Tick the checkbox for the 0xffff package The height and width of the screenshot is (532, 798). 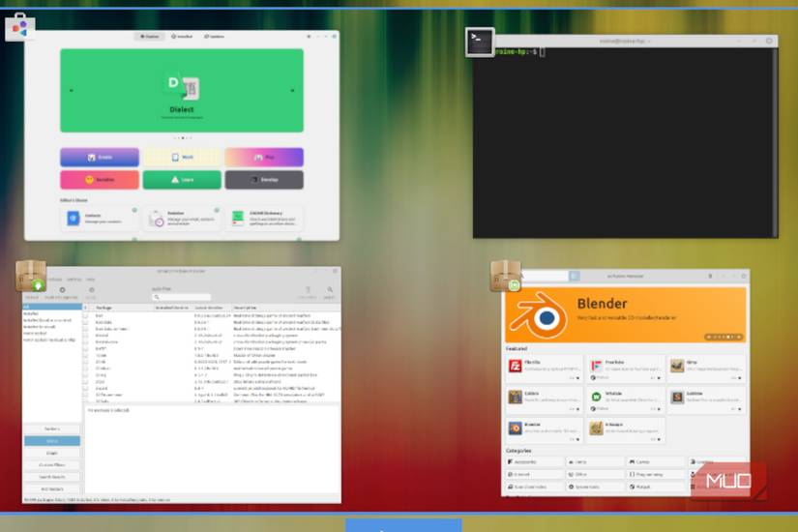(x=85, y=349)
